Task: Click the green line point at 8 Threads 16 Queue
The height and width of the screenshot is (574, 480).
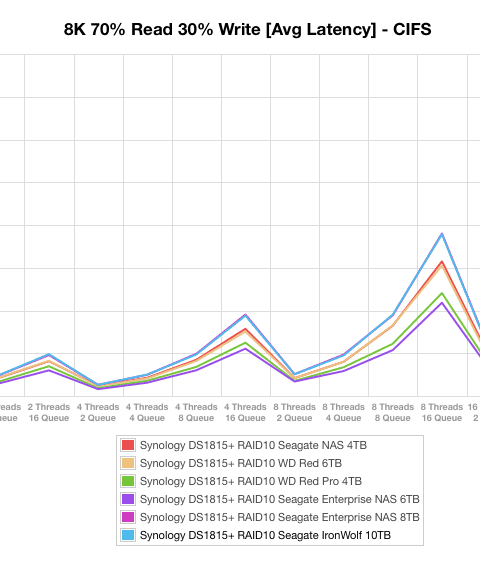Action: tap(442, 293)
